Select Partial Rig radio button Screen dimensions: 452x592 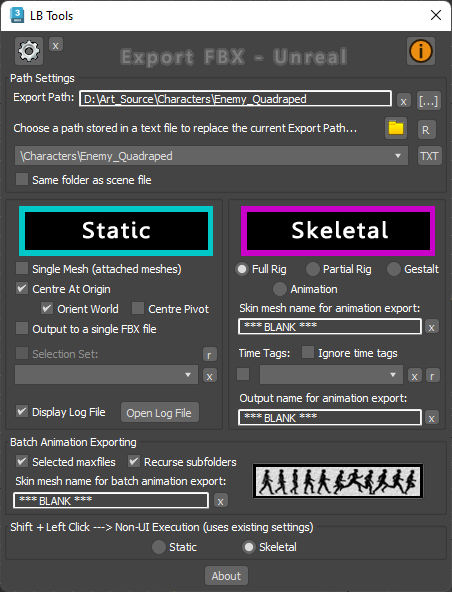point(313,269)
